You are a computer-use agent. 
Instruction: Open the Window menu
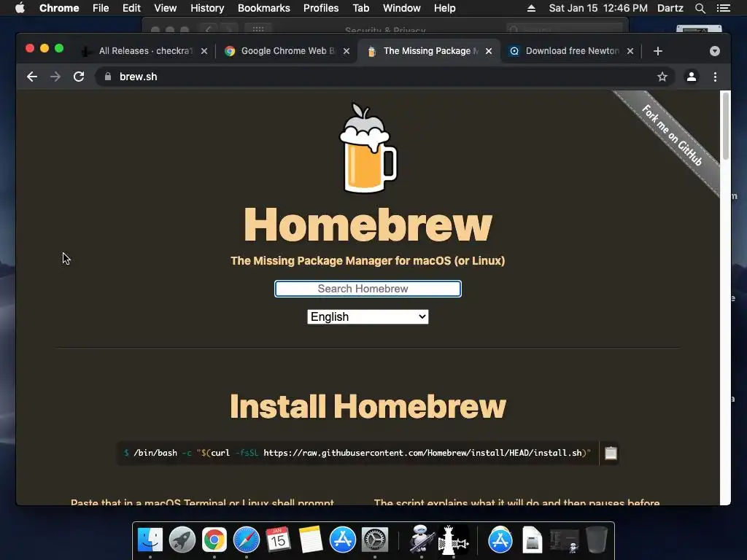402,8
